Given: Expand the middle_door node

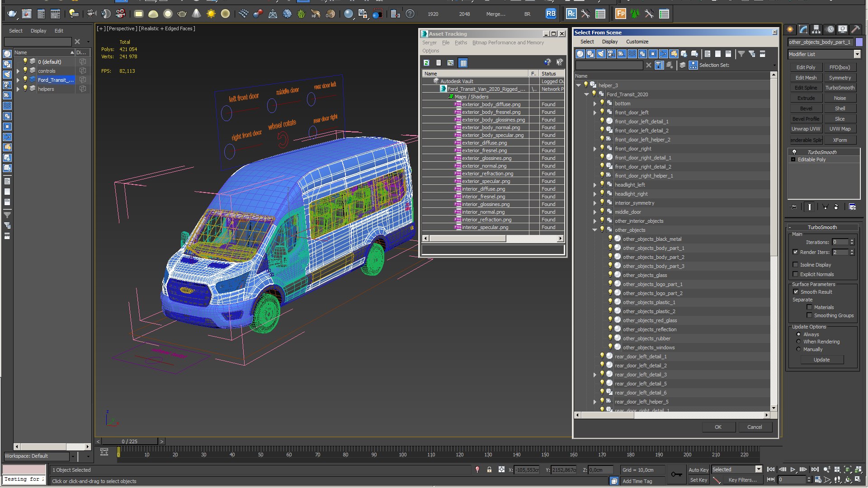Looking at the screenshot, I should point(595,212).
